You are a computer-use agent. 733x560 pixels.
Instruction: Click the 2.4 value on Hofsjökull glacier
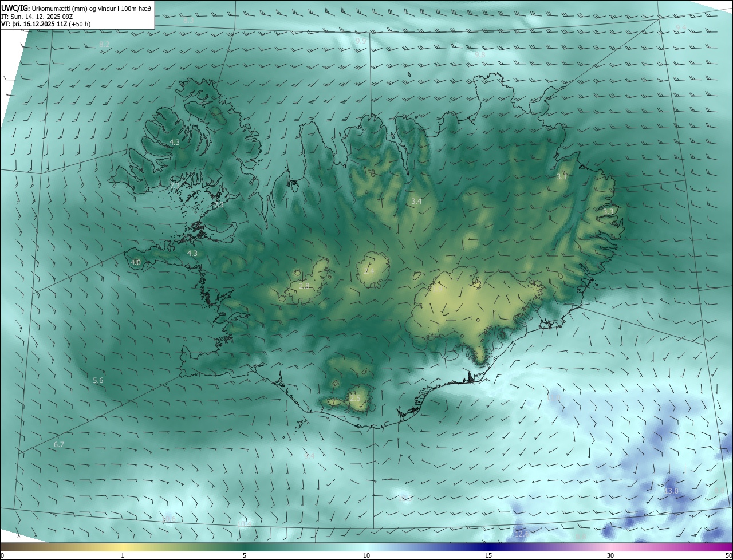(x=369, y=271)
